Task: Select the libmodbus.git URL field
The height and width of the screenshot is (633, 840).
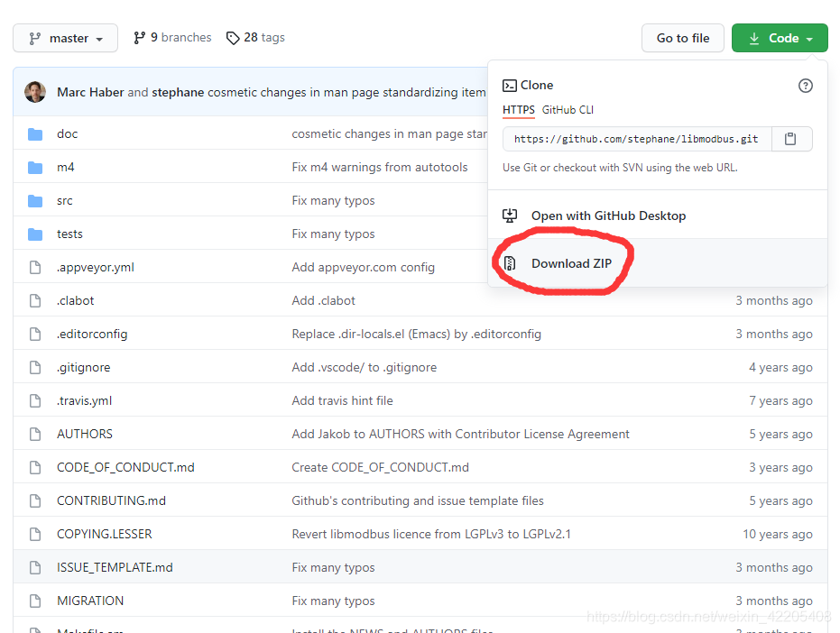Action: pos(636,139)
